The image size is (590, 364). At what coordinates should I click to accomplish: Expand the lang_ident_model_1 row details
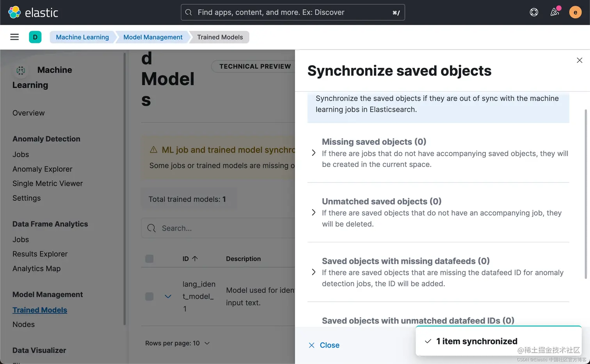(x=168, y=297)
